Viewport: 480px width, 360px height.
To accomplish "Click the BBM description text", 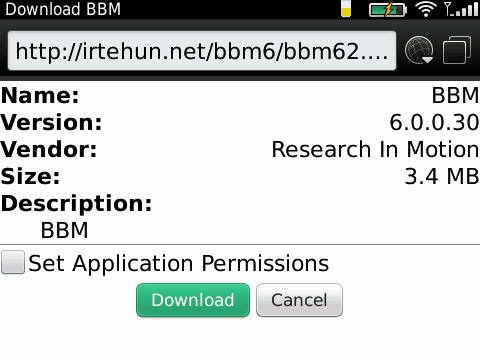I will 64,230.
